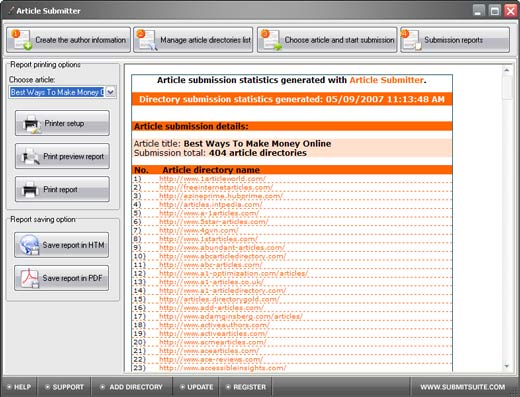The width and height of the screenshot is (520, 397).
Task: Click the Save report in HTM globe icon
Action: 29,245
